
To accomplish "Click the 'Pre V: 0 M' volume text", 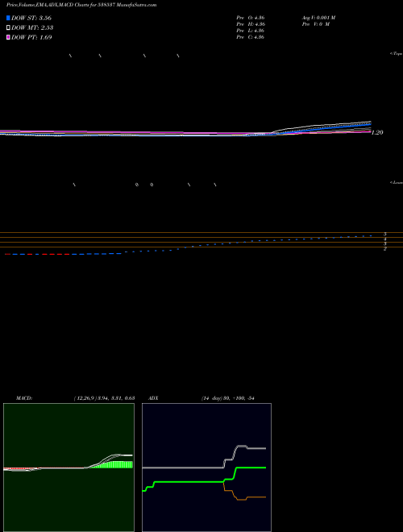I will click(x=315, y=24).
